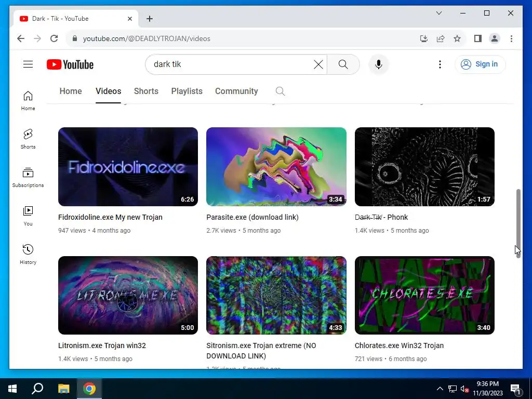Select the Dark - Tik browser tab

click(75, 19)
